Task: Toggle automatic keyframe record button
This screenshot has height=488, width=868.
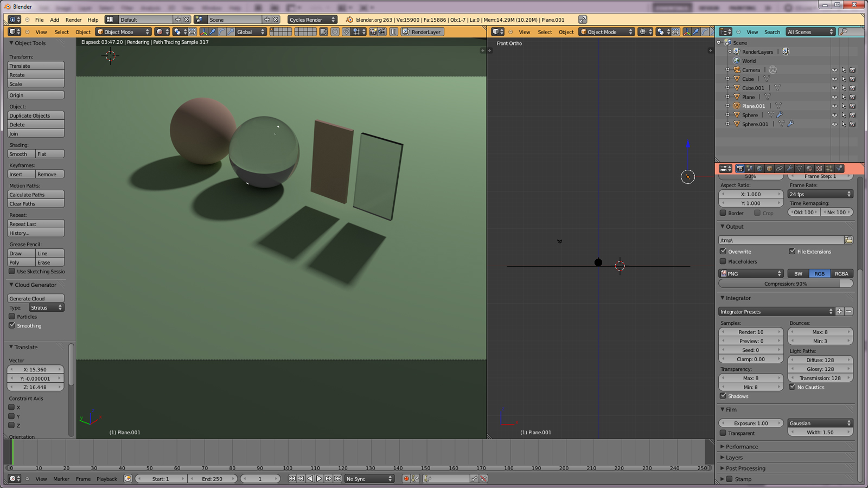Action: (x=406, y=479)
